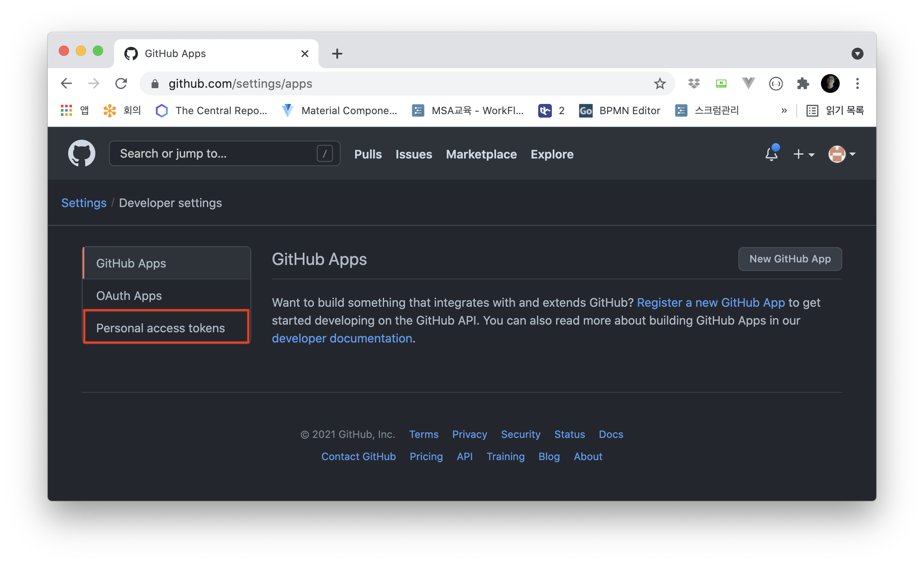924x564 pixels.
Task: Open the Status footer link
Action: (569, 435)
